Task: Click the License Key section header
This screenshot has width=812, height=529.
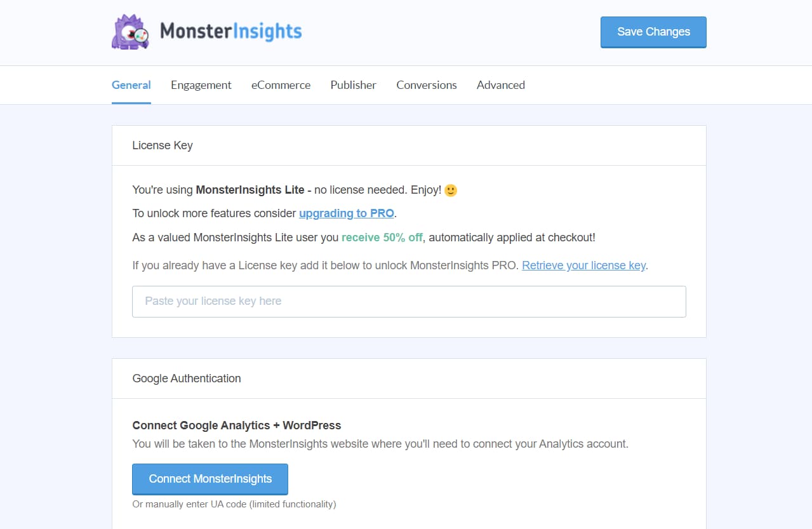Action: pyautogui.click(x=163, y=145)
